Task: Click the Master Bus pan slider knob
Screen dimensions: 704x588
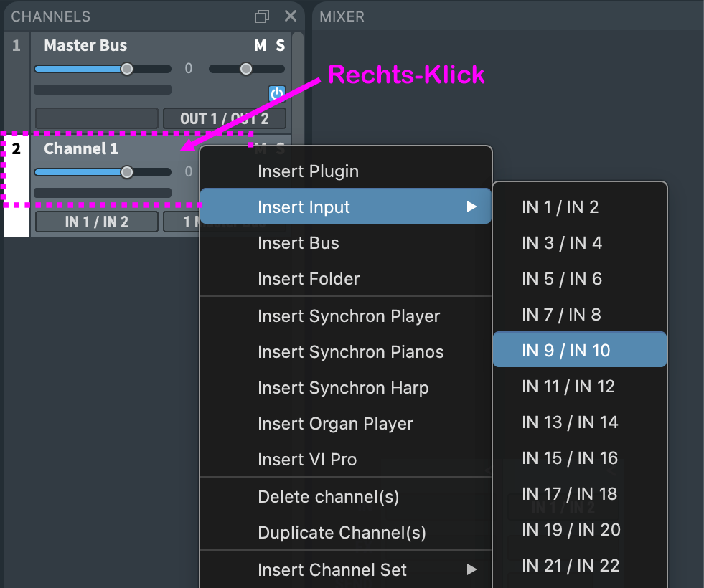Action: pos(246,69)
